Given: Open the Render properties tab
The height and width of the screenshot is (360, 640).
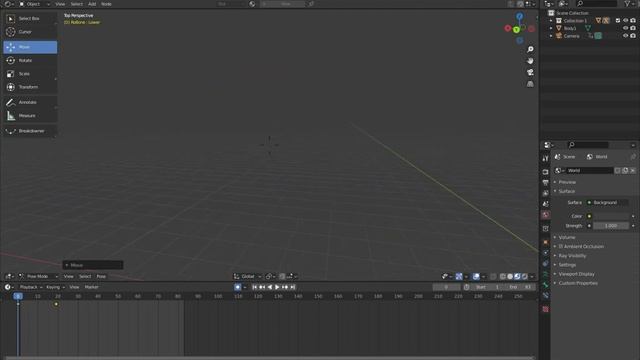Looking at the screenshot, I should point(545,172).
